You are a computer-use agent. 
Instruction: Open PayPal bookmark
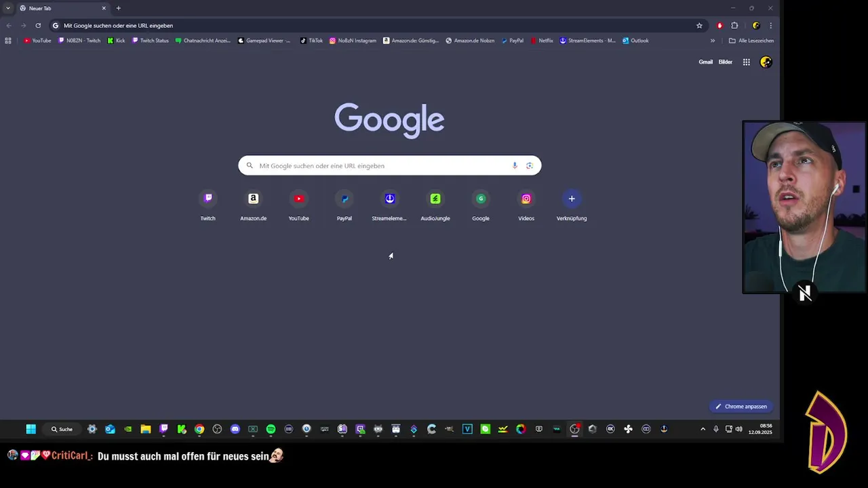click(513, 41)
